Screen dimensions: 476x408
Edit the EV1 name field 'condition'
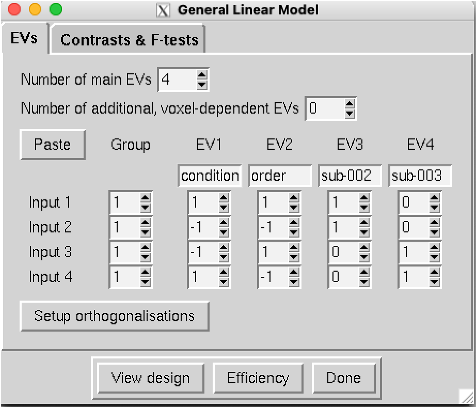pyautogui.click(x=210, y=176)
